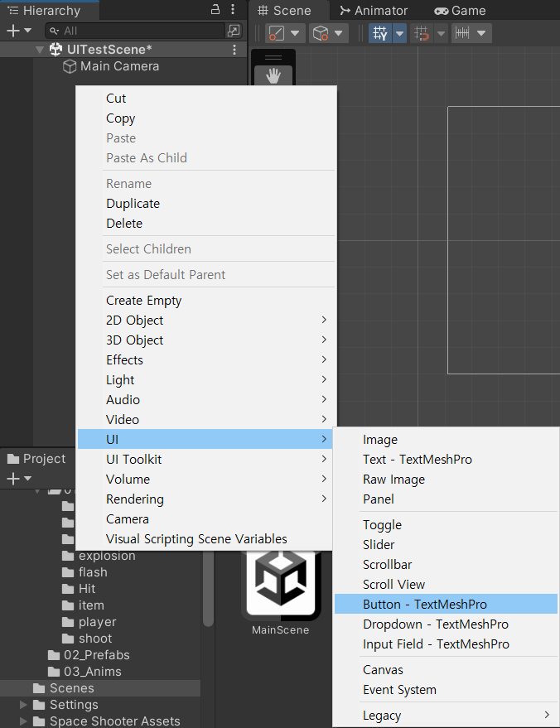The image size is (560, 728).
Task: Open the Legacy submenu arrow
Action: pos(547,715)
